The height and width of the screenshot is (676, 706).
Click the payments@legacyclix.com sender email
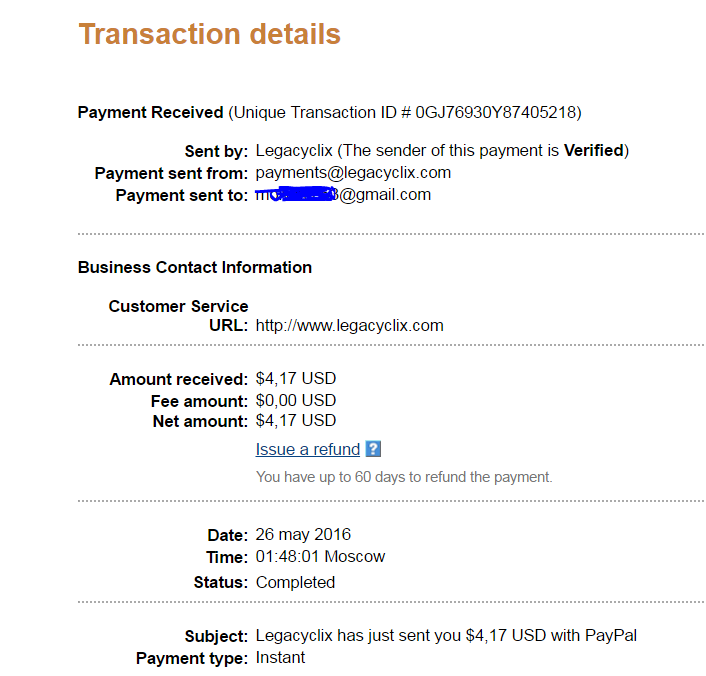pos(353,173)
